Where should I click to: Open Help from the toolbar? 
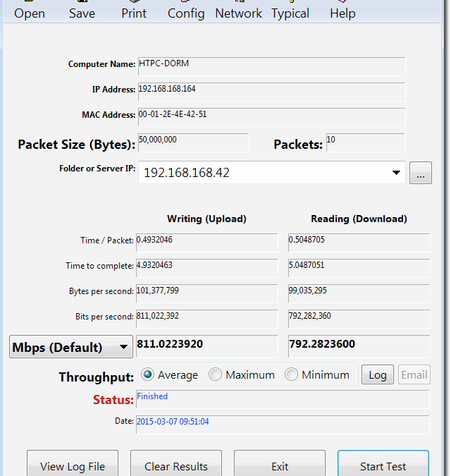tap(342, 13)
